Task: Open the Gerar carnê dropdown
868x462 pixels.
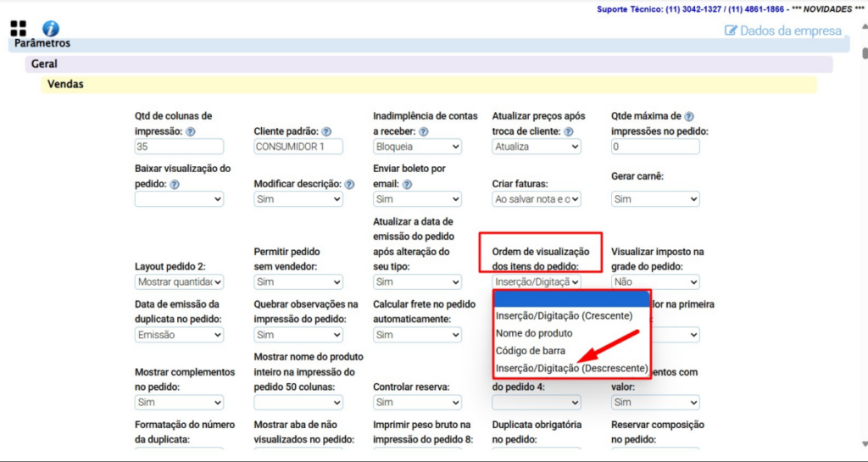Action: [x=655, y=199]
